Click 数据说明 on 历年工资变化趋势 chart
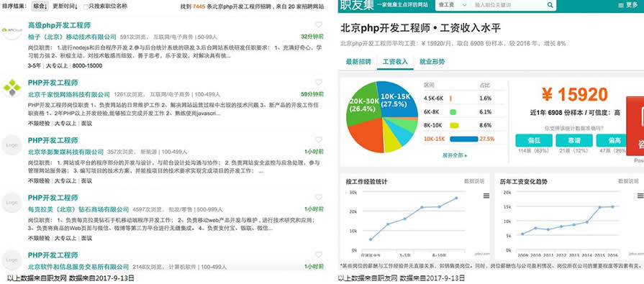The image size is (644, 284). (628, 181)
